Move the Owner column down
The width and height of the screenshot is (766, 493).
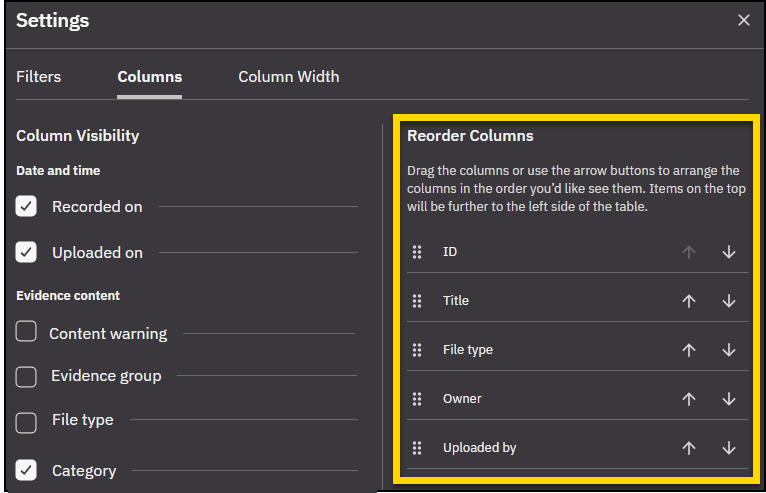[728, 399]
